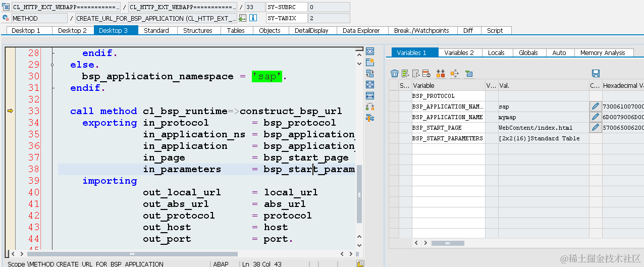Click the close tool icon beside the code editor
Image resolution: width=644 pixels, height=267 pixels.
tap(369, 51)
